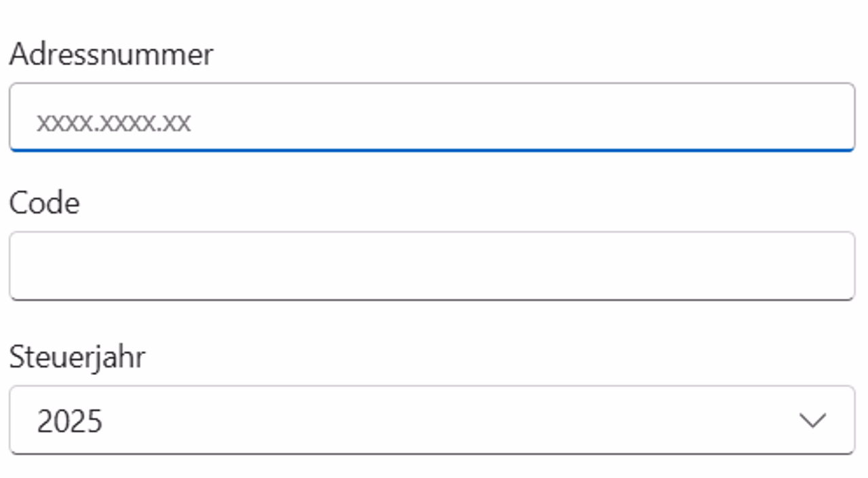Click the select box below Steuerjahr

click(x=431, y=420)
